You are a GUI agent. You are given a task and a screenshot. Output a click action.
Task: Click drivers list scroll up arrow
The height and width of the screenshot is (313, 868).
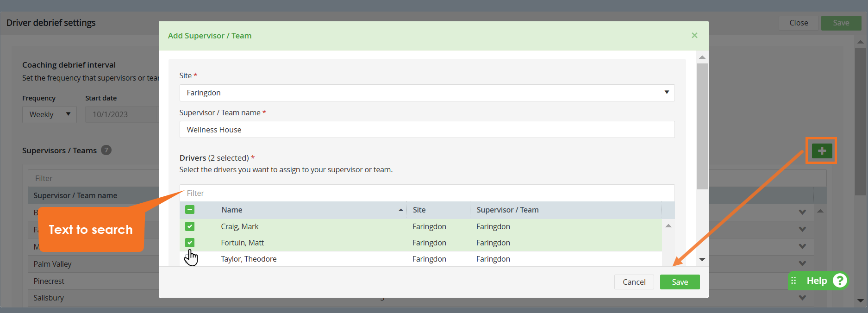(x=668, y=226)
